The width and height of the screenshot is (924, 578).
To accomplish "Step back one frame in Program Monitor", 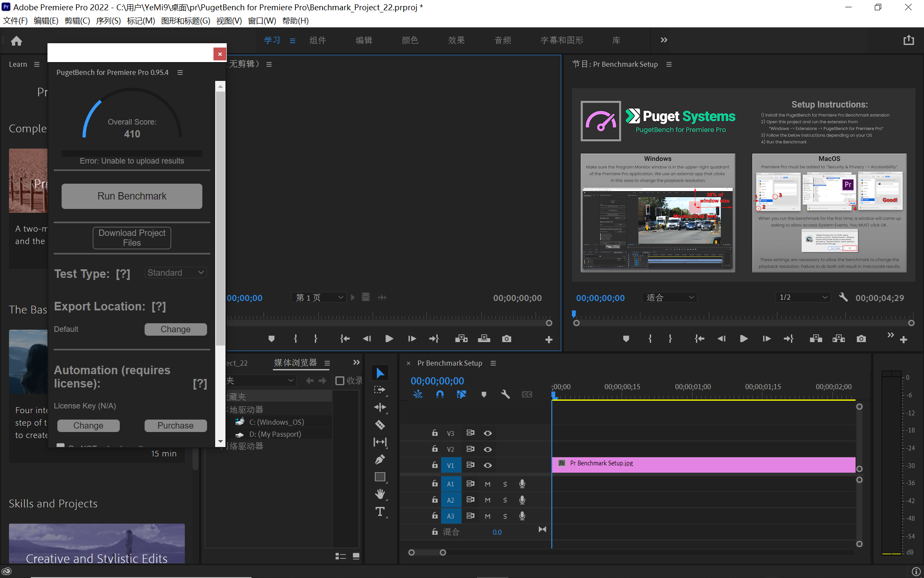I will tap(722, 339).
